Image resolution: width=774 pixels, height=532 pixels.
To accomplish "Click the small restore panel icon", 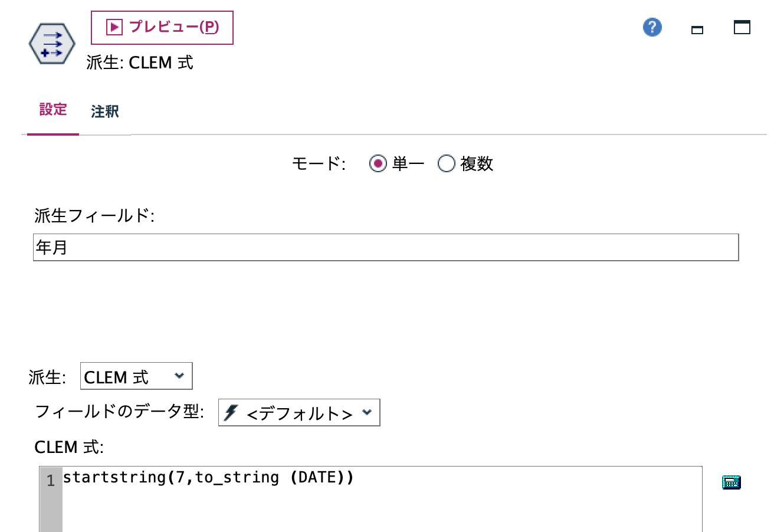I will pyautogui.click(x=697, y=28).
